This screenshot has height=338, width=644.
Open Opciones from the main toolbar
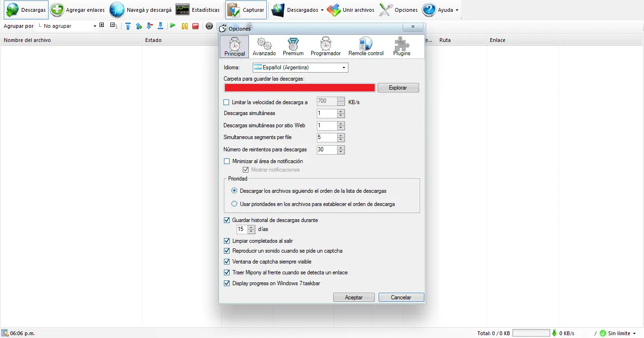(x=398, y=10)
